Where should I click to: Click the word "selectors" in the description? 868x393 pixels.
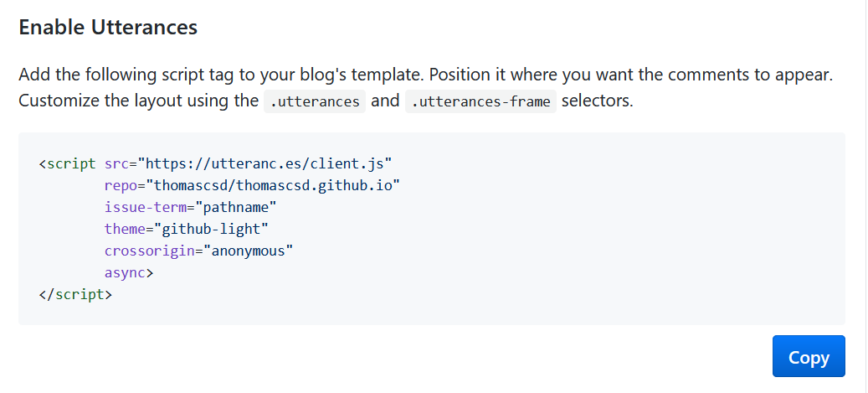click(597, 101)
